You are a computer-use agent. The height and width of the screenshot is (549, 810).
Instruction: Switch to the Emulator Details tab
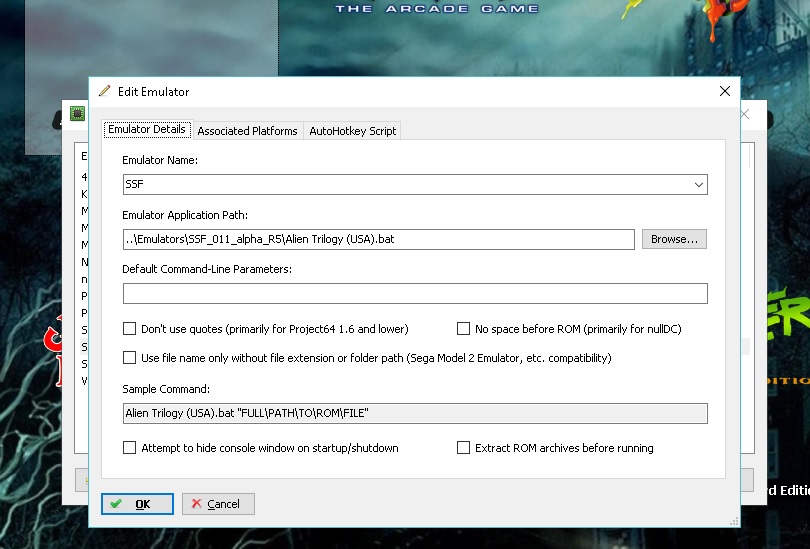tap(147, 129)
